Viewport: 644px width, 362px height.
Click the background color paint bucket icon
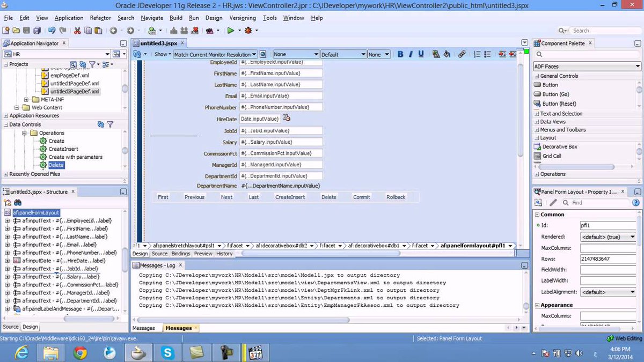pos(447,54)
